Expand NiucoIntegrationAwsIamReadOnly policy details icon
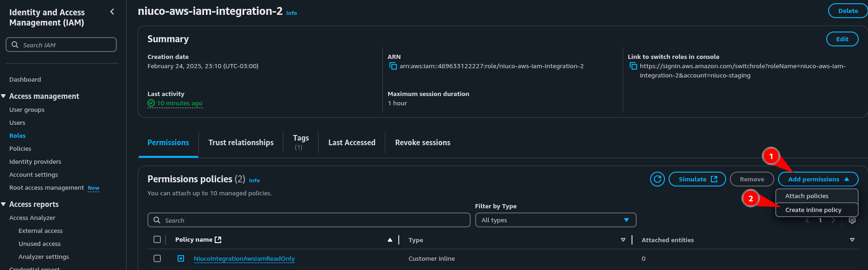Viewport: 868px width, 270px height. [181, 258]
